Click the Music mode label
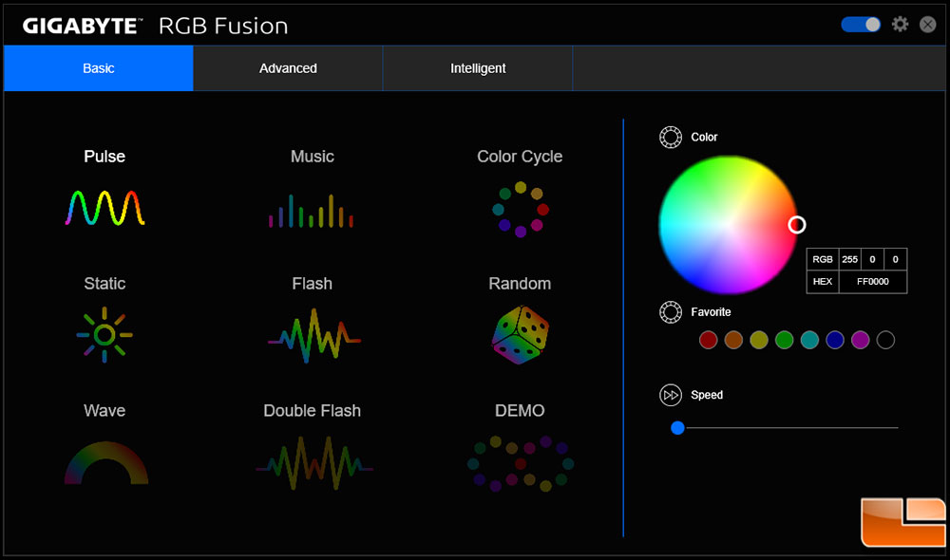 313,157
